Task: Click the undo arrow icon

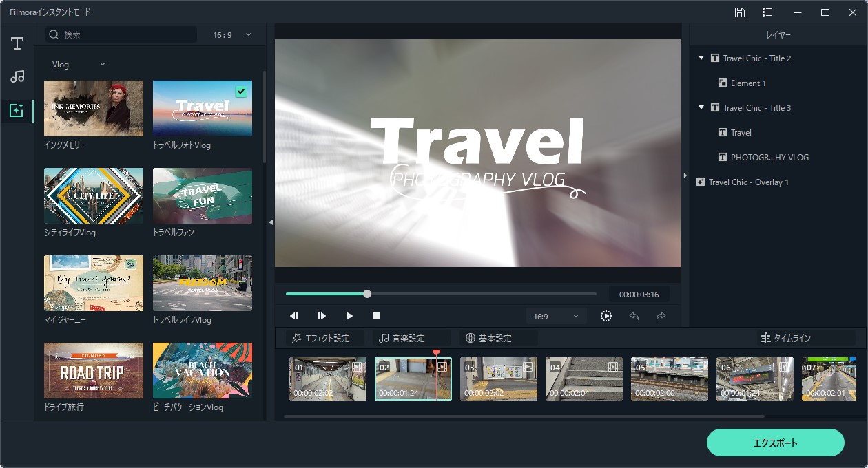Action: click(x=634, y=316)
